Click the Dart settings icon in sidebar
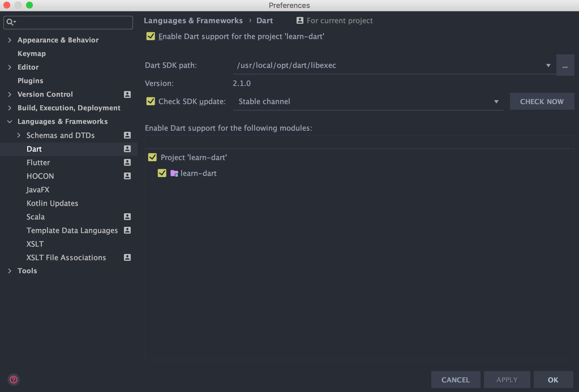The image size is (579, 392). 127,148
